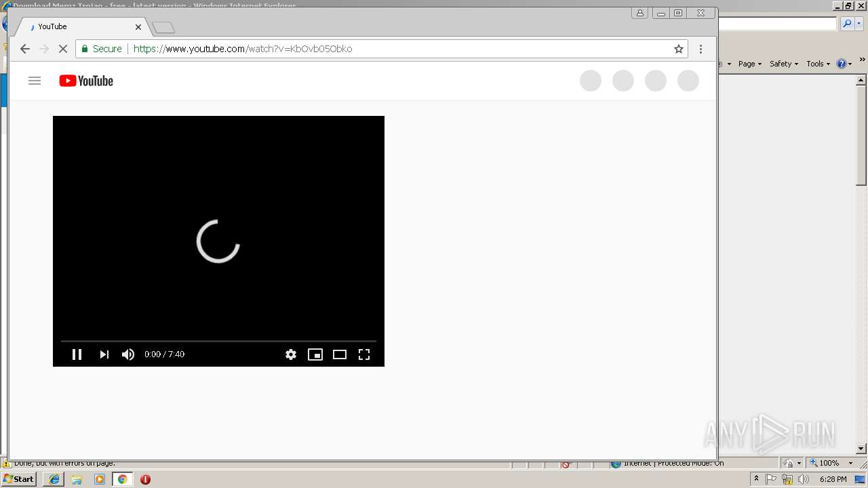Close the Chrome window

point(701,13)
